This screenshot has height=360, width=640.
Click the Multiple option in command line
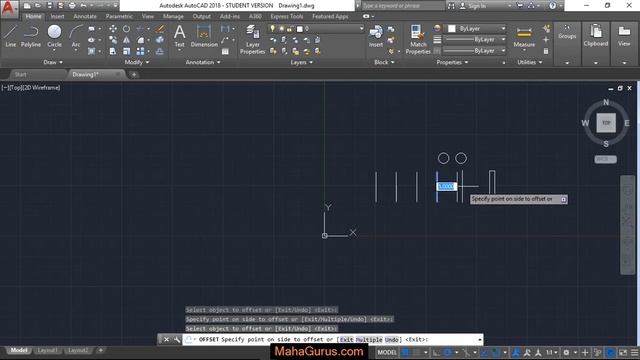click(369, 340)
